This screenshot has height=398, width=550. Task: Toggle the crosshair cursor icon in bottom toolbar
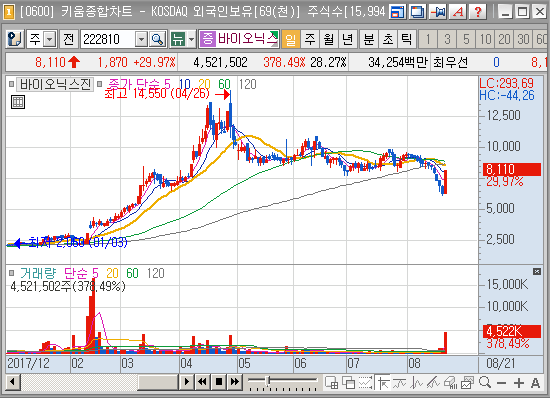coord(383,383)
